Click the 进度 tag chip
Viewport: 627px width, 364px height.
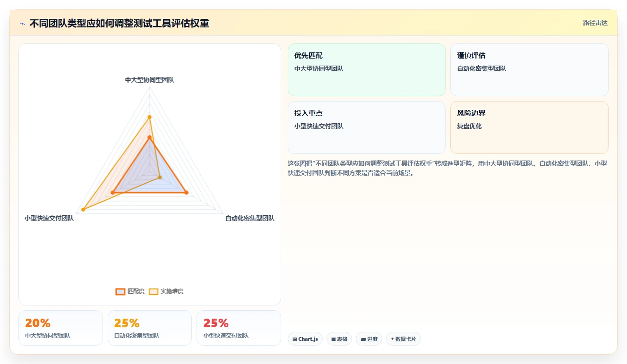pos(369,339)
